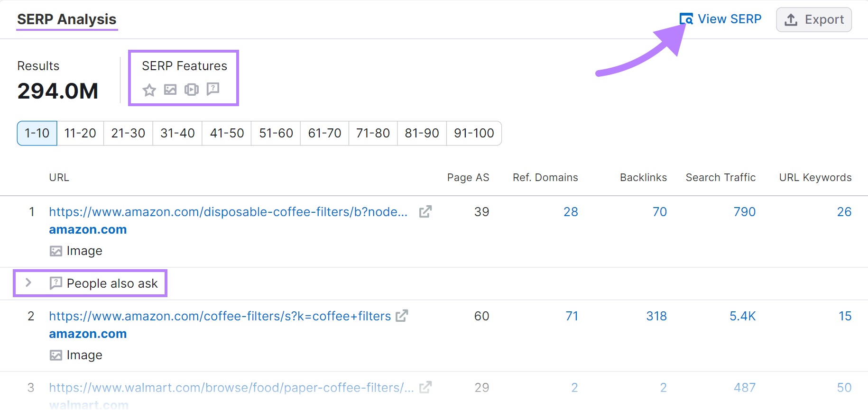This screenshot has height=418, width=868.
Task: Select the 11-20 results tab
Action: coord(80,133)
